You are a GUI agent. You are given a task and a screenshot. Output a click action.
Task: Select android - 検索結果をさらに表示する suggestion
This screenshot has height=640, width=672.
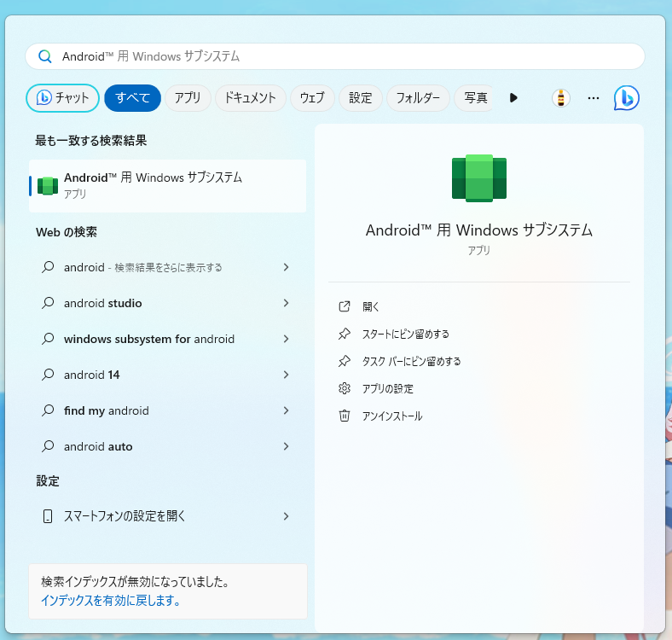point(167,267)
